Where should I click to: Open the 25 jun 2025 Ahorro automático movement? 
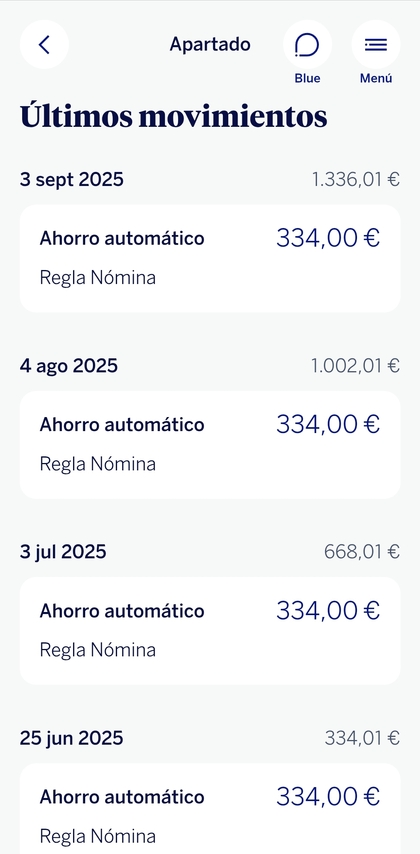[x=210, y=808]
